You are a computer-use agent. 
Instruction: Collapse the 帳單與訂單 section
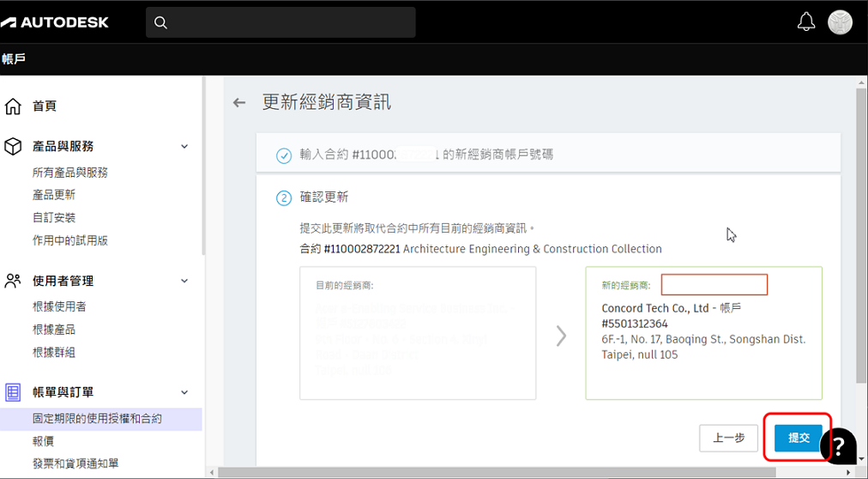pos(184,392)
